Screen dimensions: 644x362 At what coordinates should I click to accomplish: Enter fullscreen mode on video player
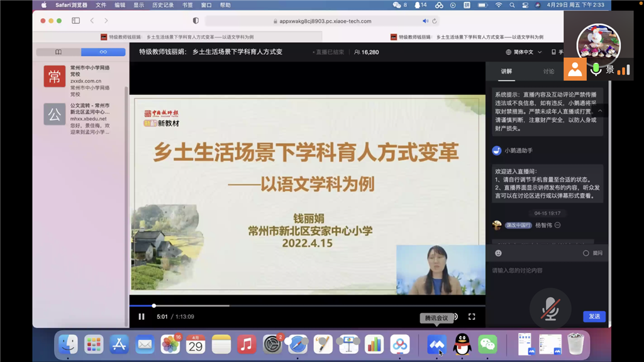point(472,317)
